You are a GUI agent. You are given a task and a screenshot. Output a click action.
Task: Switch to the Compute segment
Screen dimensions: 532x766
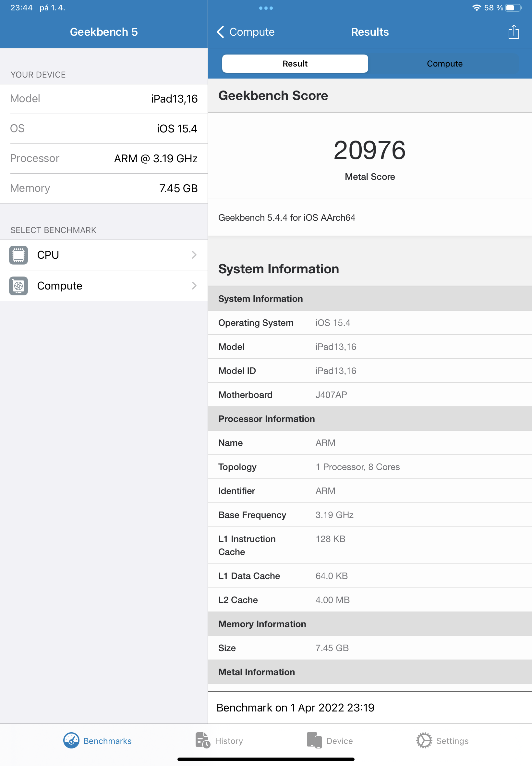[x=444, y=64]
